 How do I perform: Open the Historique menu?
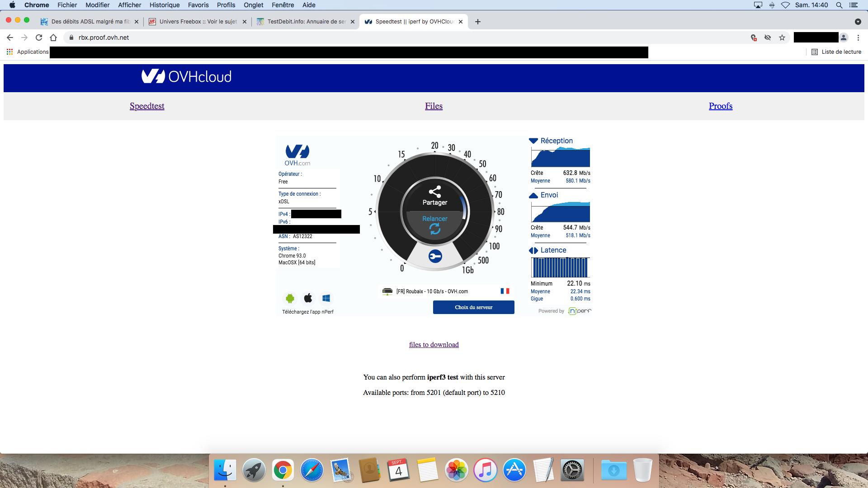165,5
